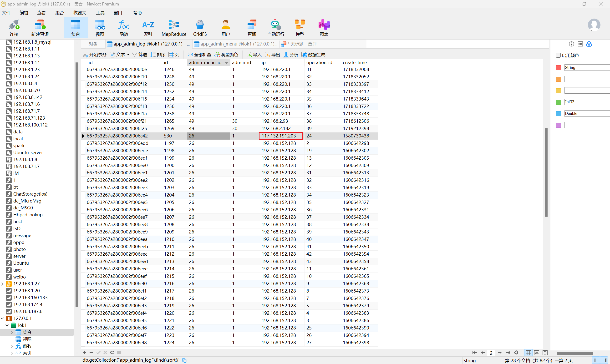Go to the first page
The height and width of the screenshot is (364, 610).
pos(474,353)
